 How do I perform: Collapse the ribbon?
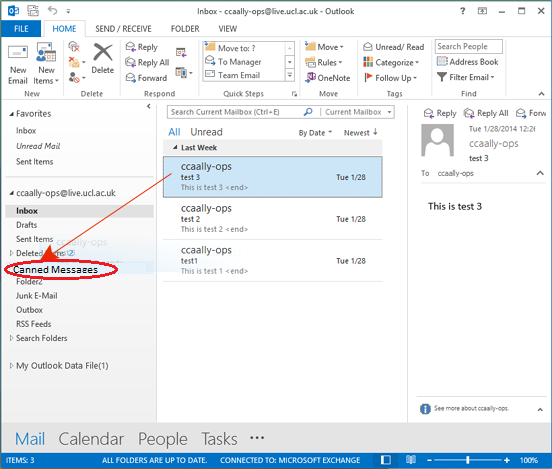[x=541, y=94]
